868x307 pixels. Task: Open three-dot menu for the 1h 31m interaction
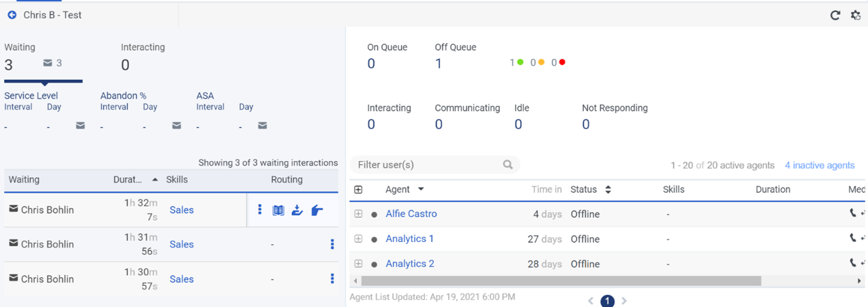pyautogui.click(x=332, y=244)
